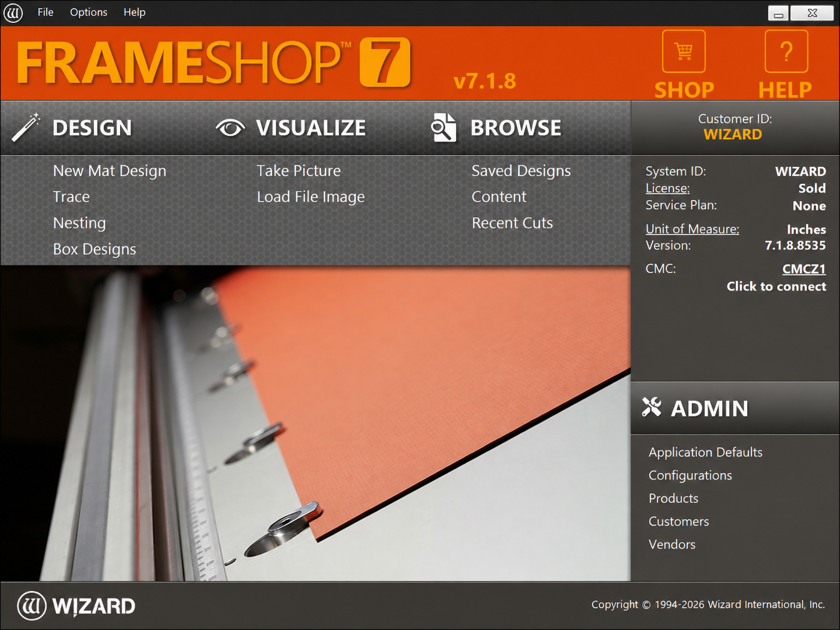Open Products in Admin
Screen dimensions: 840x630
(x=674, y=498)
